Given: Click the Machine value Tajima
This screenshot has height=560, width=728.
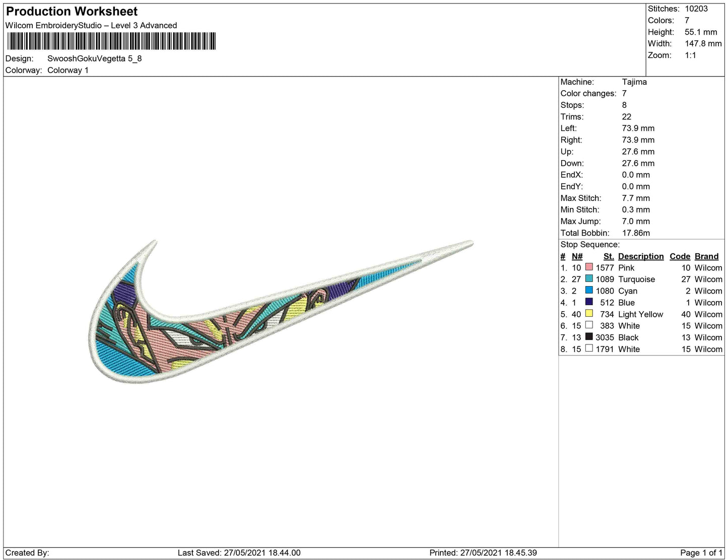Looking at the screenshot, I should point(634,82).
